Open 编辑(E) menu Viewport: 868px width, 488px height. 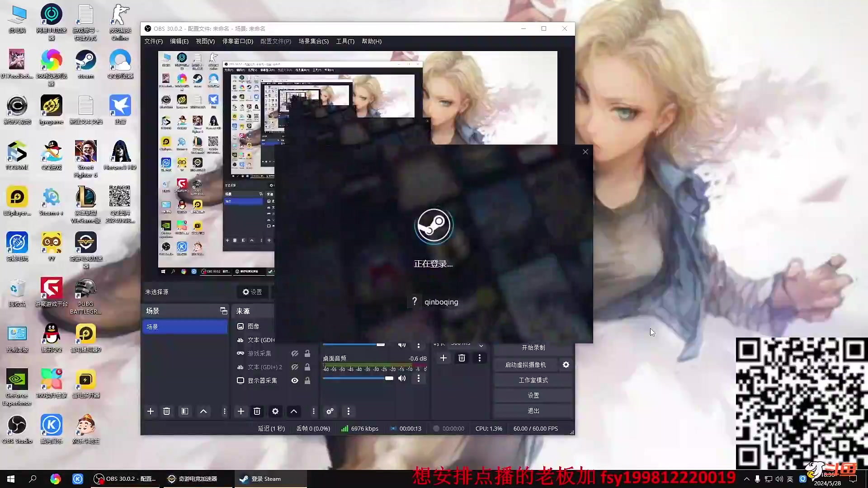179,41
